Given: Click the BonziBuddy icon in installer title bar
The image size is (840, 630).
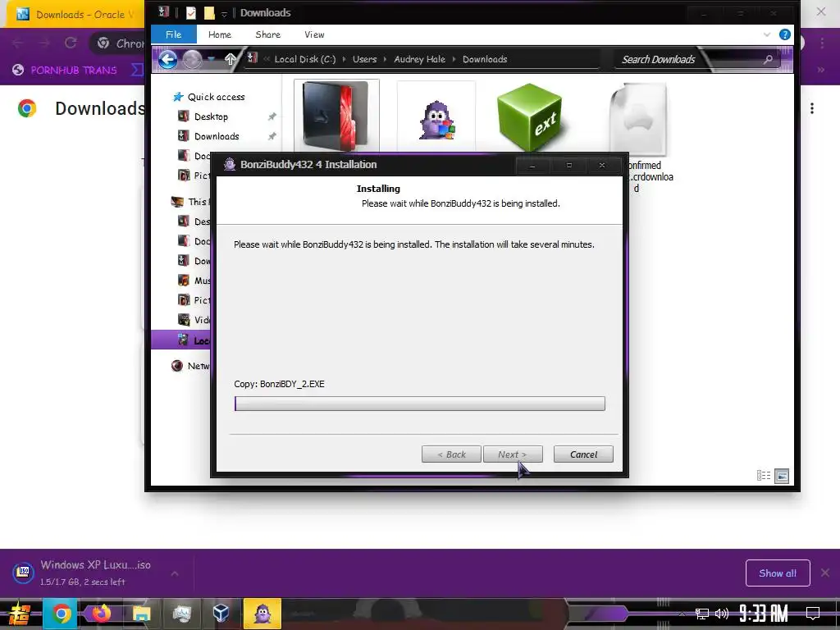Looking at the screenshot, I should pyautogui.click(x=230, y=164).
